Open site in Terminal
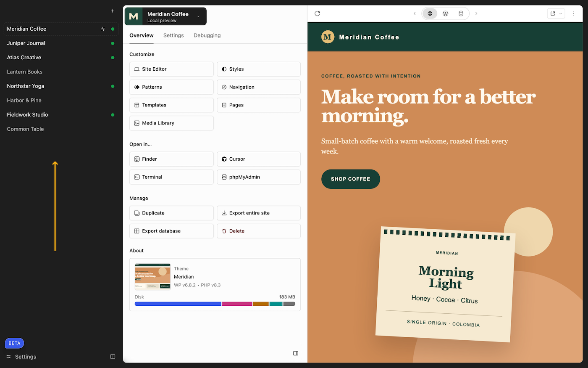 coord(171,177)
